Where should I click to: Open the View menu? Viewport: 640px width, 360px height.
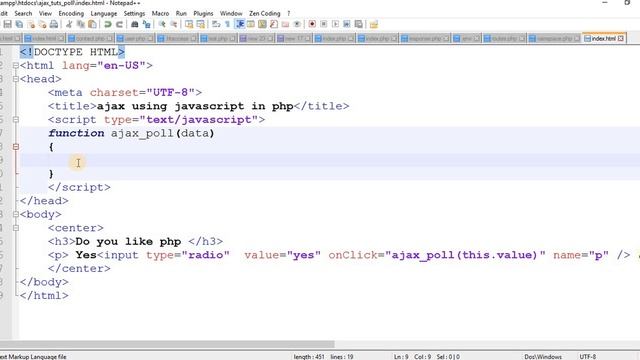[45, 13]
